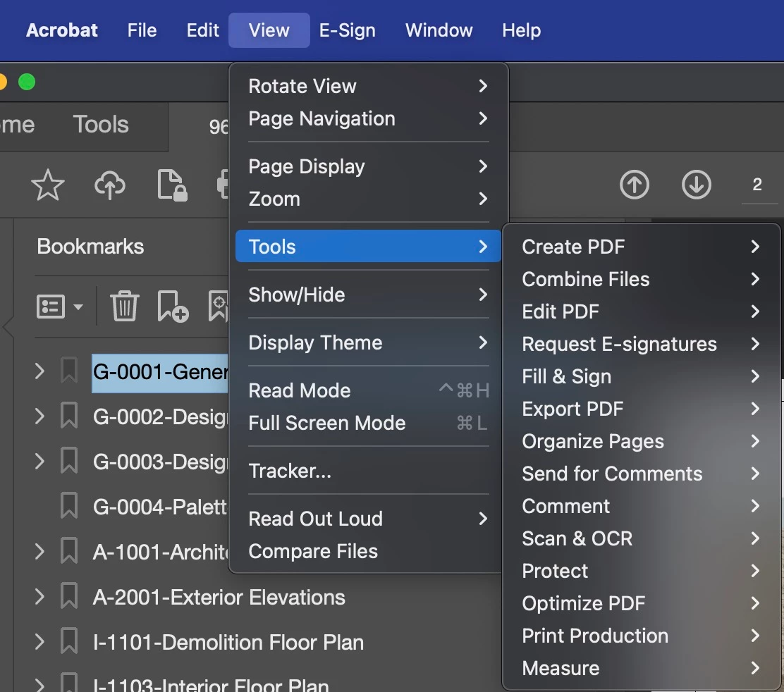Delete selected bookmark with trash icon
This screenshot has height=692, width=784.
[125, 306]
